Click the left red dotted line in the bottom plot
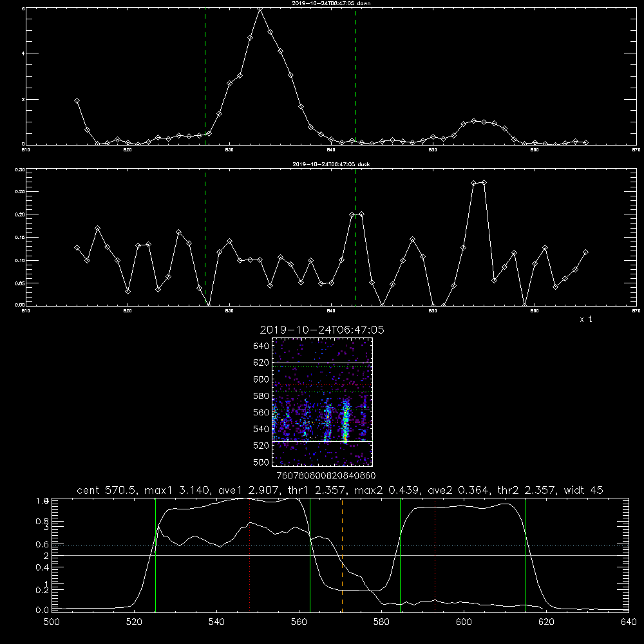This screenshot has height=644, width=644. (249, 554)
